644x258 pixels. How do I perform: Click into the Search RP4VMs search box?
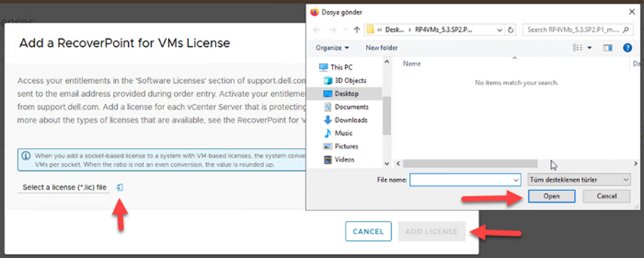573,30
